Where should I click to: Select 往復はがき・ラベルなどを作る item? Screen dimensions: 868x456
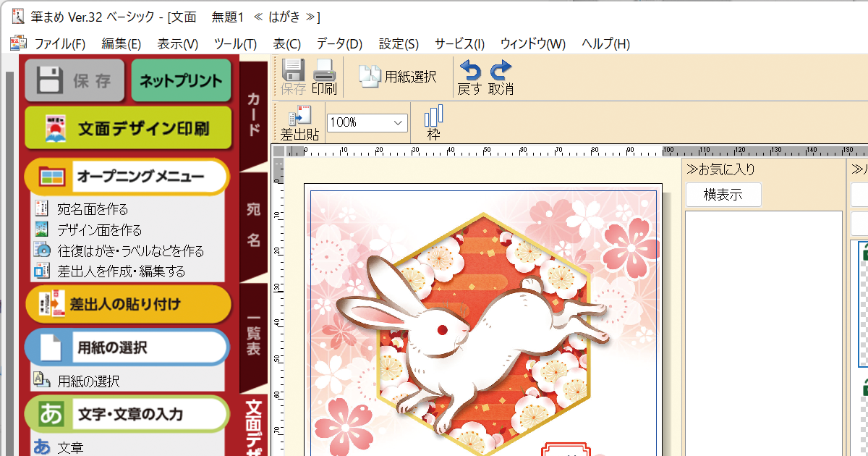point(131,251)
